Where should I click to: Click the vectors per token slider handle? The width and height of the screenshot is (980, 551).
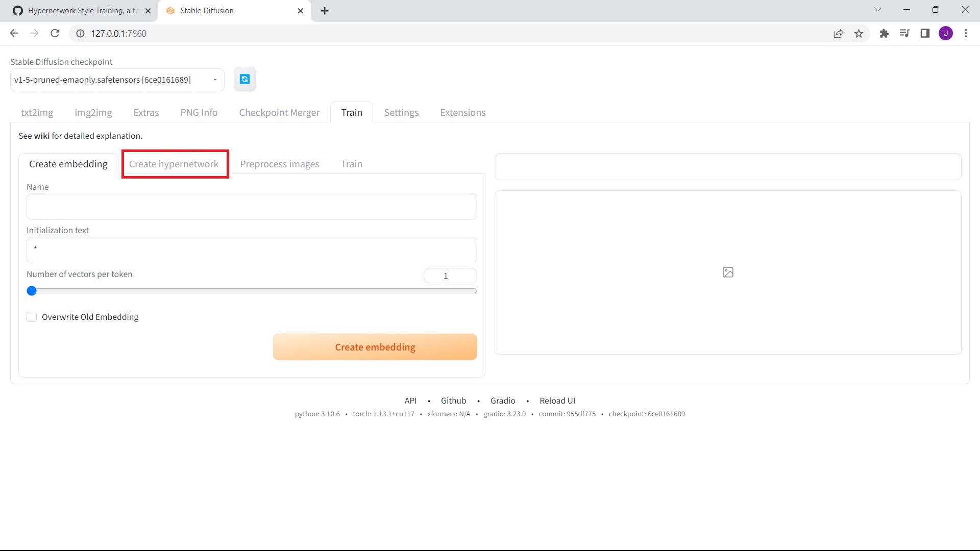[32, 291]
